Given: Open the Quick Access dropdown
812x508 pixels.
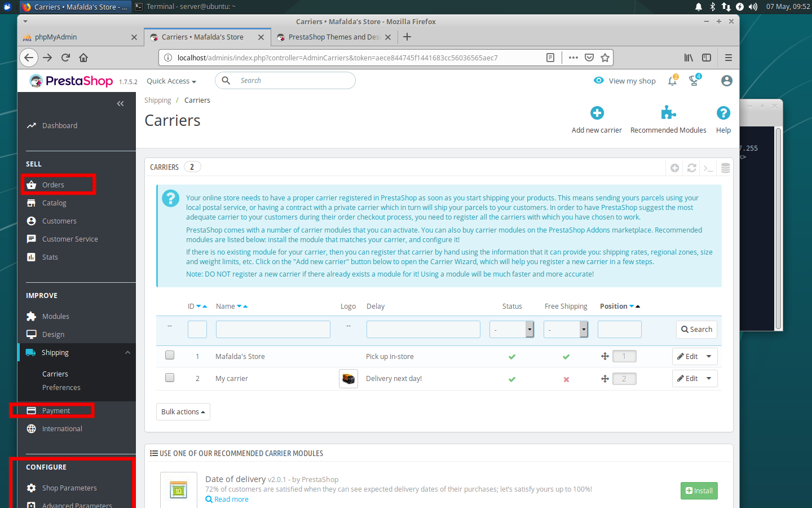Looking at the screenshot, I should coord(171,81).
